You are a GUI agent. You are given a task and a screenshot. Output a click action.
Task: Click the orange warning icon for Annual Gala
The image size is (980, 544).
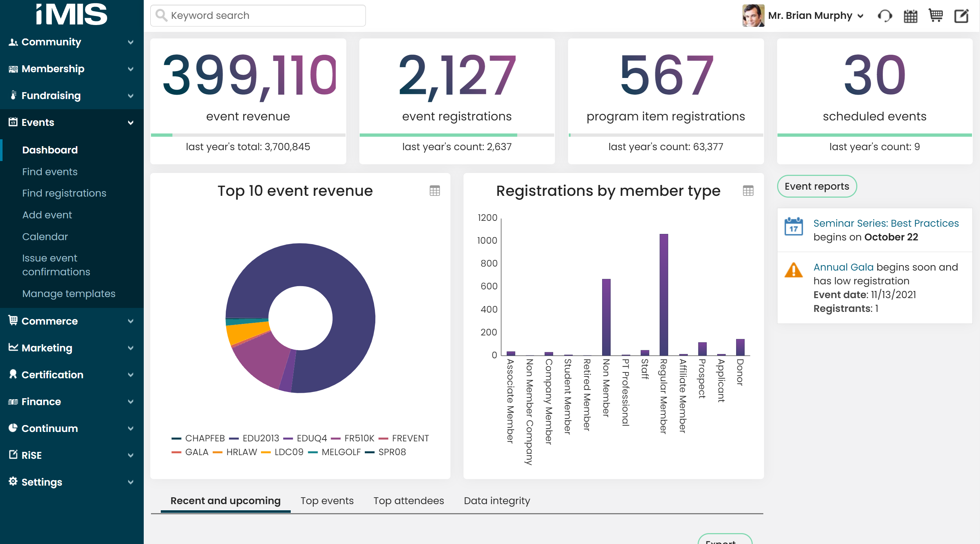[x=793, y=270]
